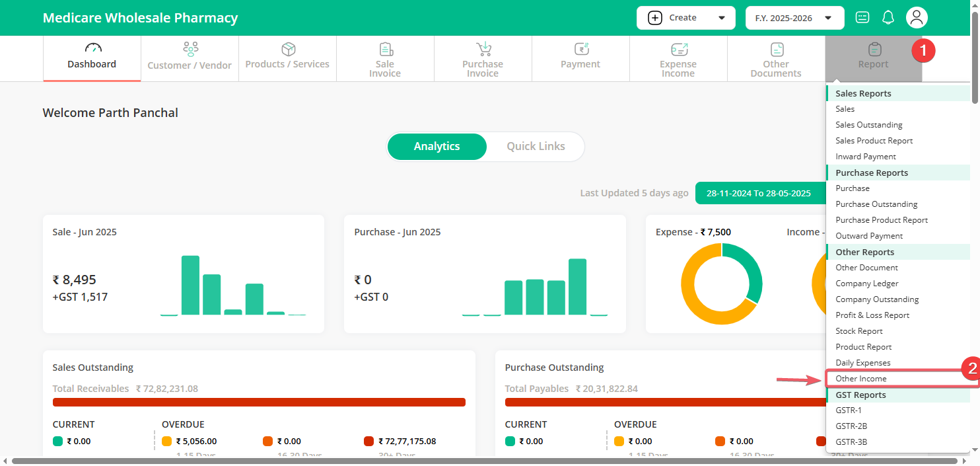Select GSTR-3B report
The width and height of the screenshot is (980, 466).
tap(851, 442)
